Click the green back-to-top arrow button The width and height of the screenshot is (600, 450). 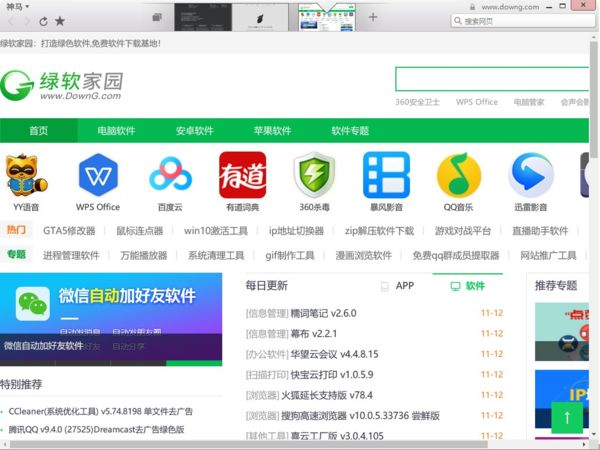coord(567,417)
